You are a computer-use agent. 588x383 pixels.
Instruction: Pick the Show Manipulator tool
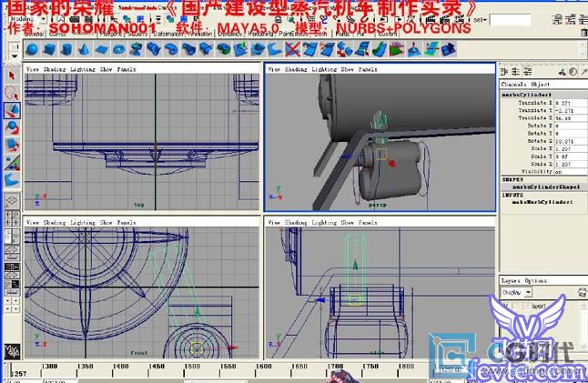coord(12,163)
